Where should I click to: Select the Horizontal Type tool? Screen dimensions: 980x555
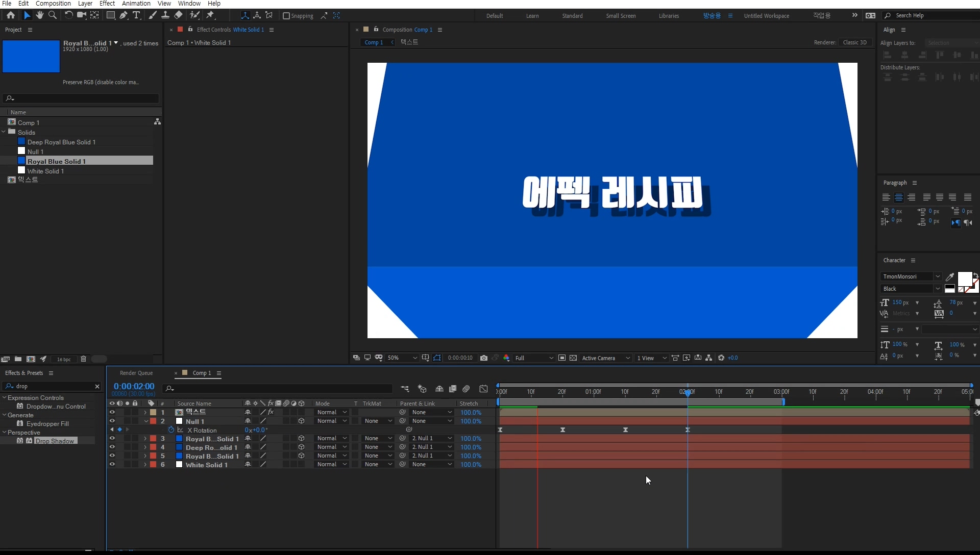pos(136,15)
